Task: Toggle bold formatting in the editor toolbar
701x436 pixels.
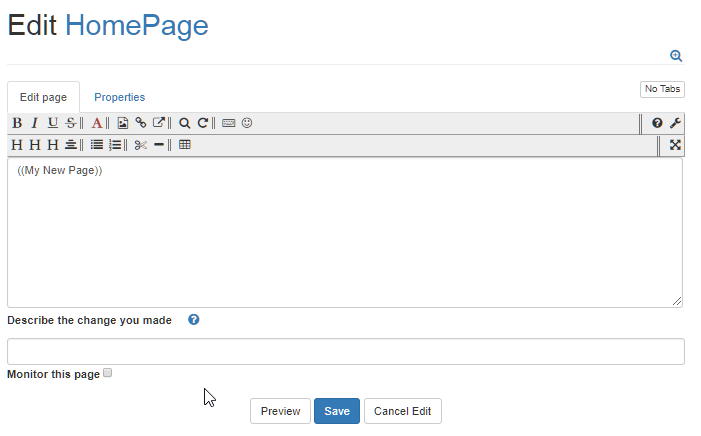Action: tap(17, 123)
